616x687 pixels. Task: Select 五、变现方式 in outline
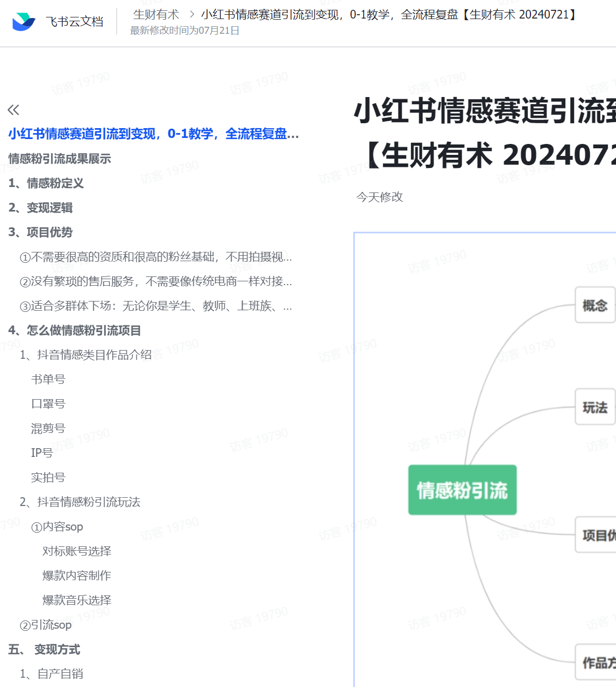click(44, 649)
